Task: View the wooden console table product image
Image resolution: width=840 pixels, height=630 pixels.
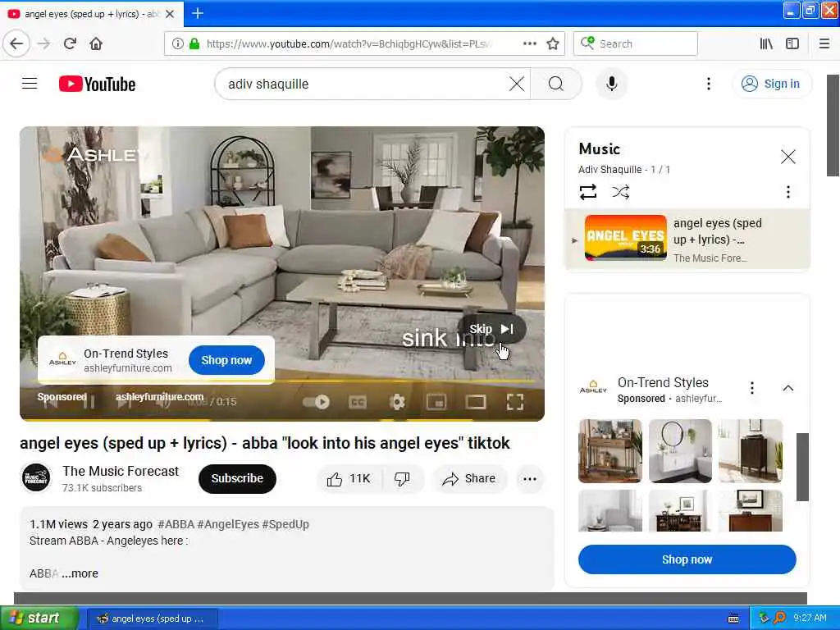Action: pyautogui.click(x=610, y=451)
